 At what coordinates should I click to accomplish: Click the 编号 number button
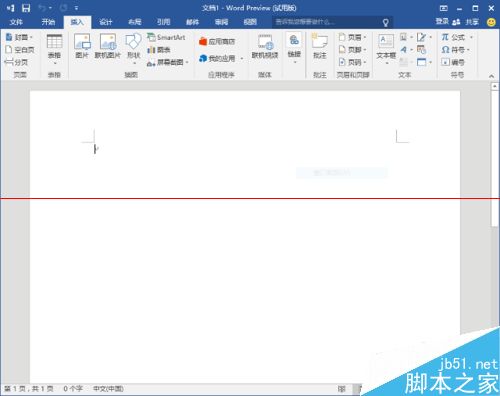tap(453, 62)
